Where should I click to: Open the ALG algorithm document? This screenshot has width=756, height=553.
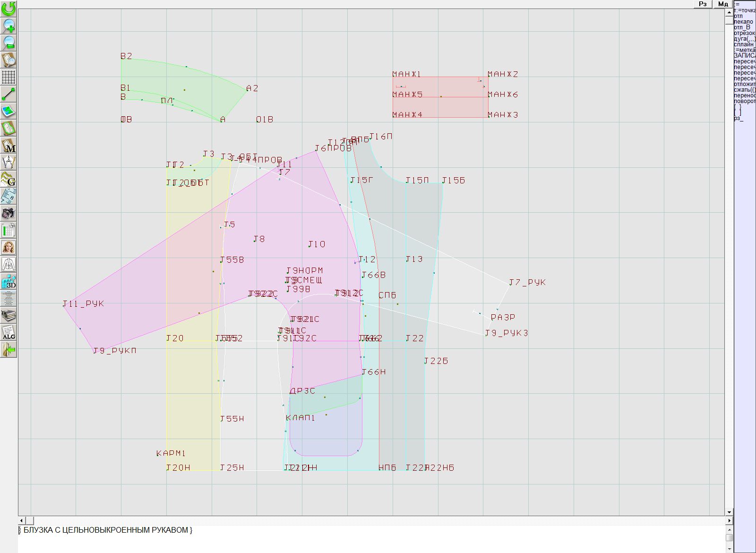pos(9,333)
